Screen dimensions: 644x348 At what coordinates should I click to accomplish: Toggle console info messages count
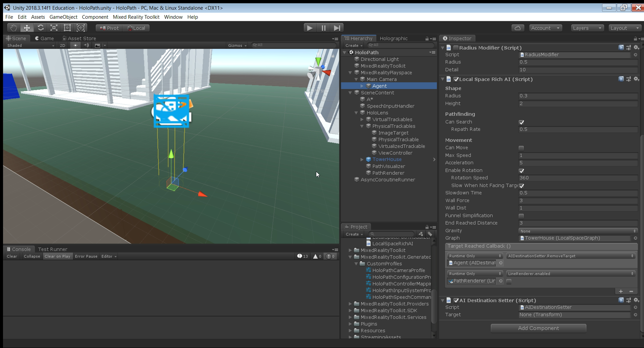302,256
